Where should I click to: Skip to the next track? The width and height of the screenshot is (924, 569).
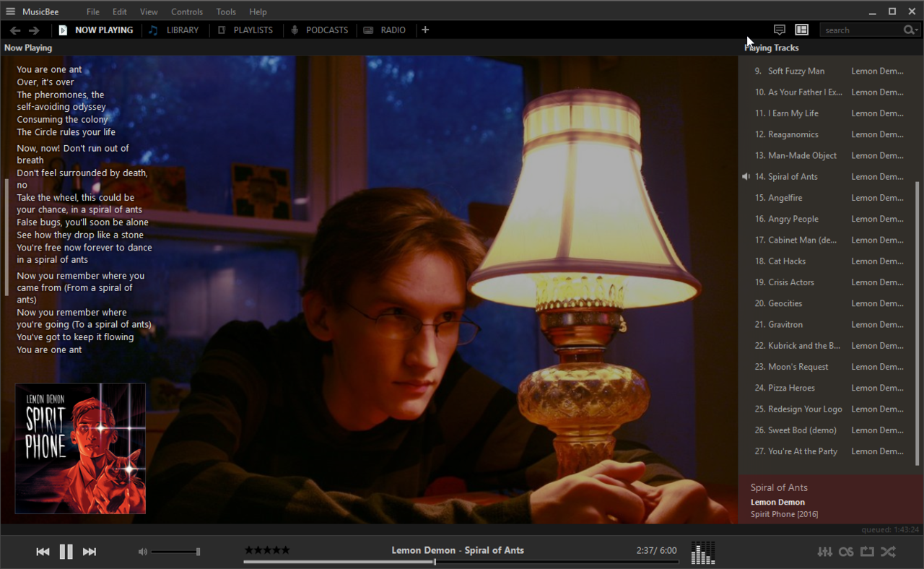click(x=90, y=552)
